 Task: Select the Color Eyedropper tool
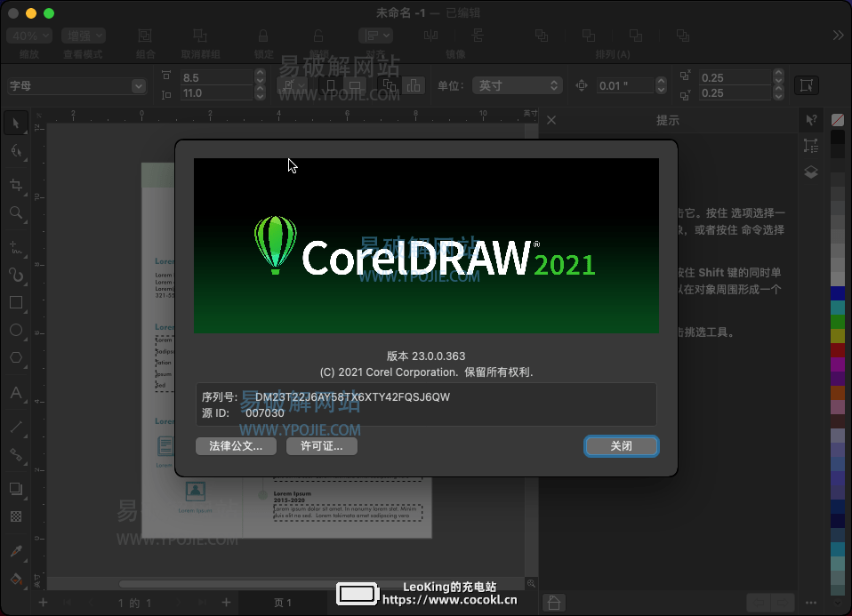[x=16, y=551]
